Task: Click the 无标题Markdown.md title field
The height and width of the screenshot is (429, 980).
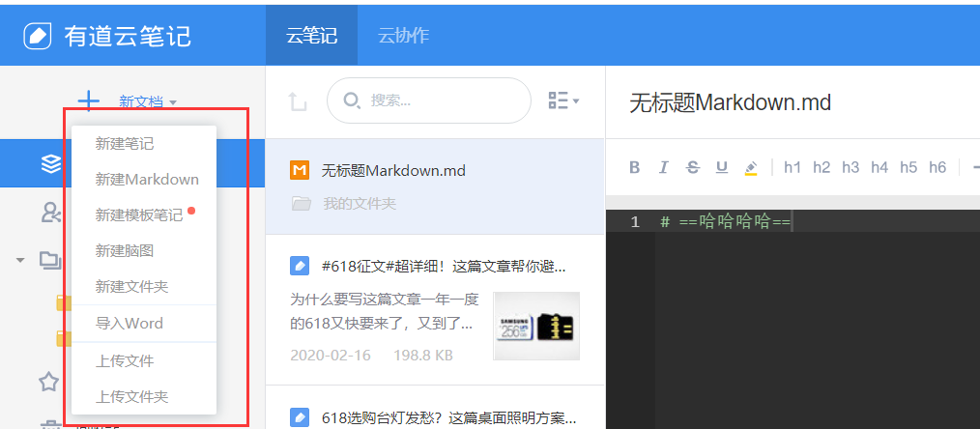Action: 730,102
